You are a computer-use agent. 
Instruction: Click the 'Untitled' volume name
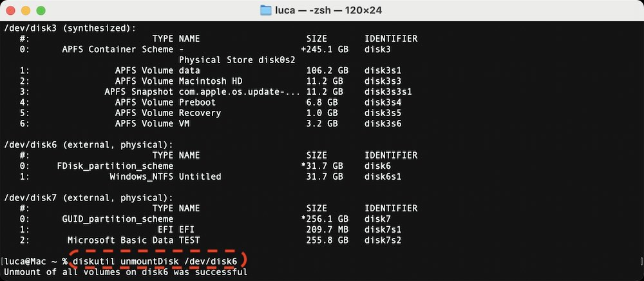click(200, 176)
